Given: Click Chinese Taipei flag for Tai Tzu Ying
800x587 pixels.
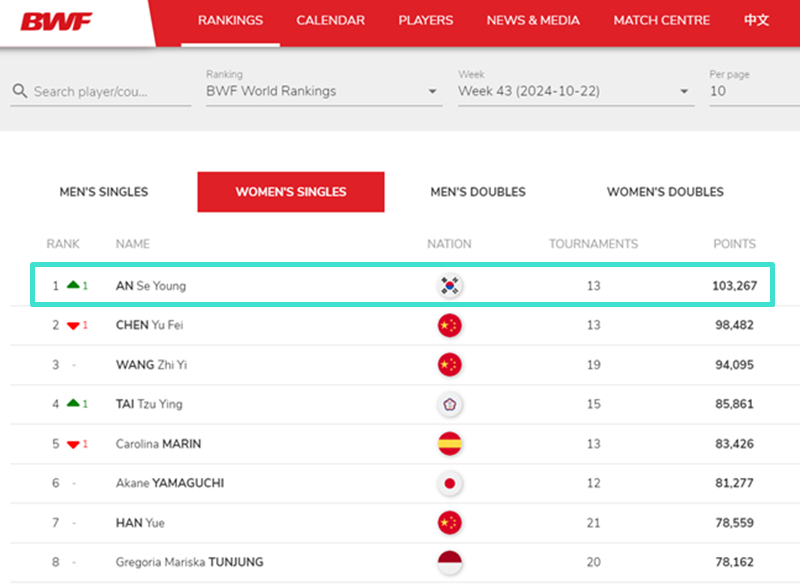Looking at the screenshot, I should coord(450,404).
